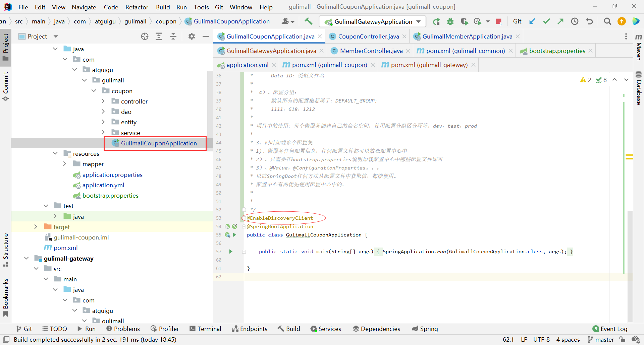Open Search Everywhere magnifier icon
This screenshot has width=644, height=345.
[607, 21]
